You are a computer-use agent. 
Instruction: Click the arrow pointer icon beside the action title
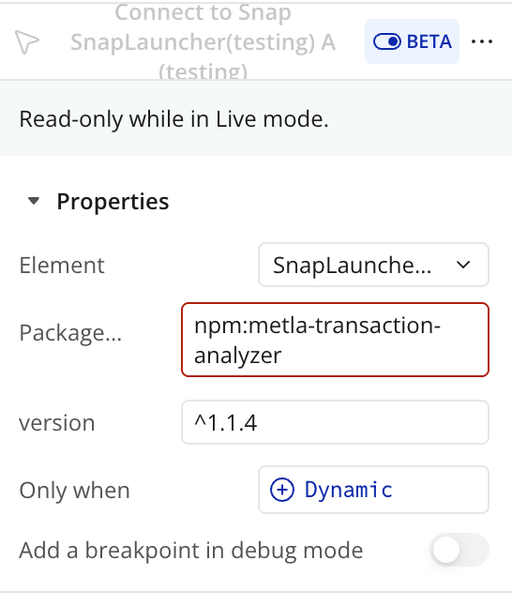pyautogui.click(x=26, y=42)
